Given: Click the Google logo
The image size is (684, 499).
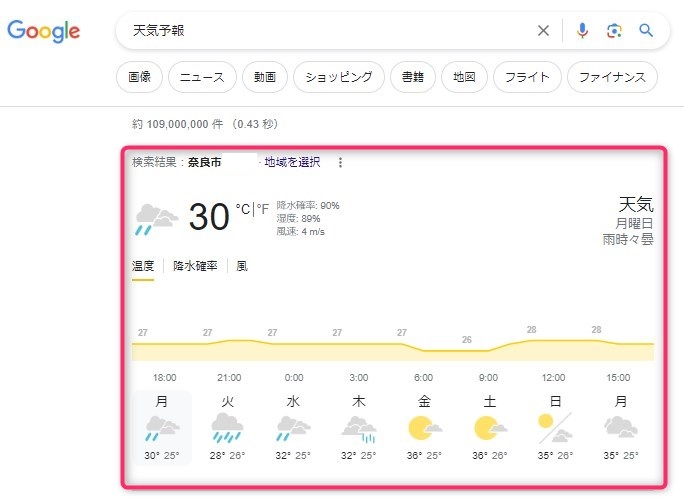Looking at the screenshot, I should click(44, 31).
